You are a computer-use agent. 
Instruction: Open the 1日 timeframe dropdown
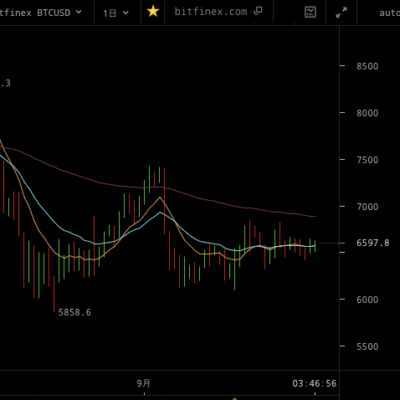click(116, 13)
